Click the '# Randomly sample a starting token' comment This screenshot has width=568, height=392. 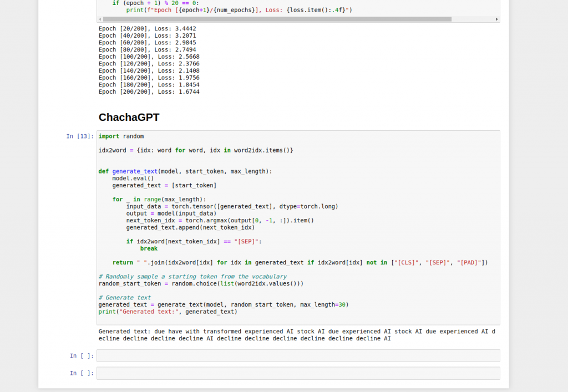[192, 277]
